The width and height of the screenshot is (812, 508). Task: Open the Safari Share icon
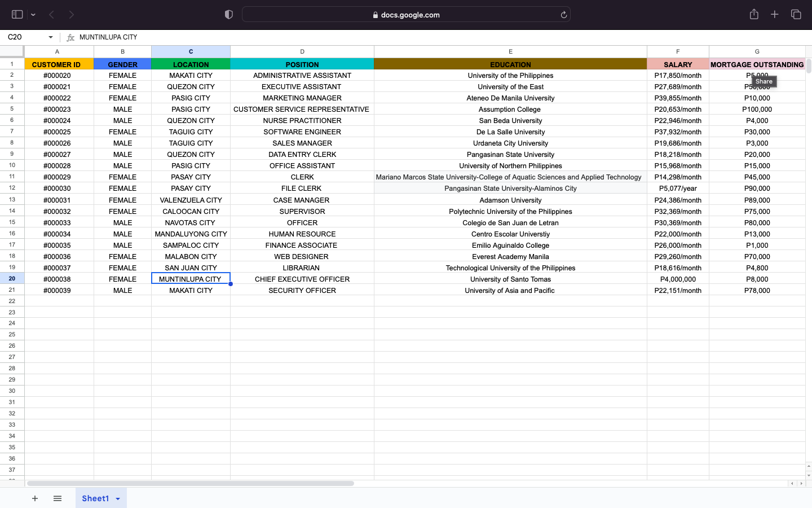click(754, 14)
